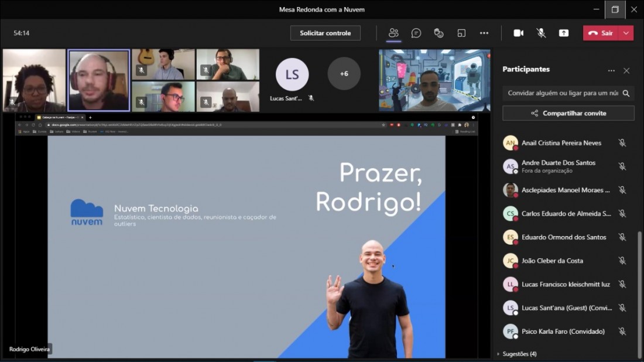Image resolution: width=644 pixels, height=362 pixels.
Task: Click the Reactions icon in toolbar
Action: click(439, 33)
